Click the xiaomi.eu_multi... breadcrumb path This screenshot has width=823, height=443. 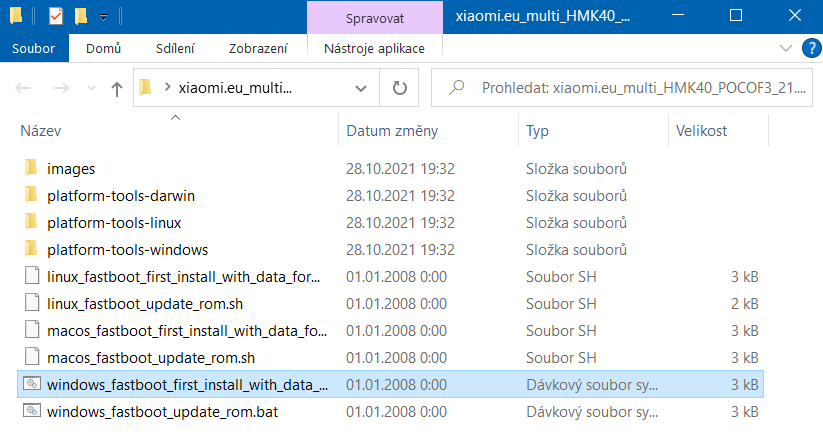[x=235, y=88]
